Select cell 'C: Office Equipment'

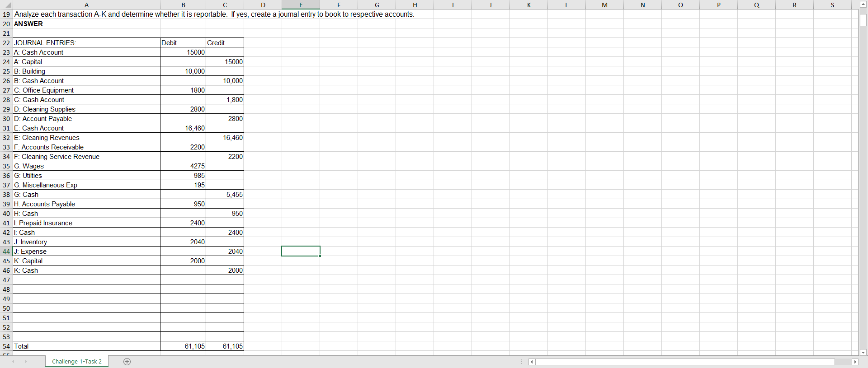[86, 90]
